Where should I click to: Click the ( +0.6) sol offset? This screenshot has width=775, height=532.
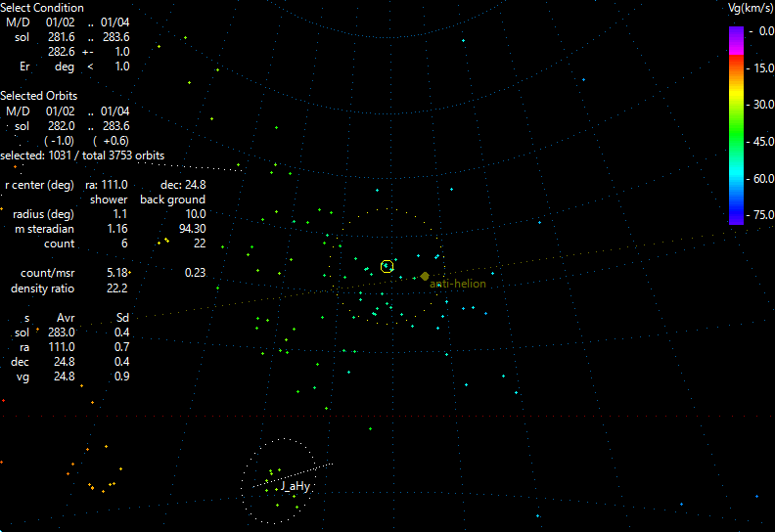click(x=111, y=141)
